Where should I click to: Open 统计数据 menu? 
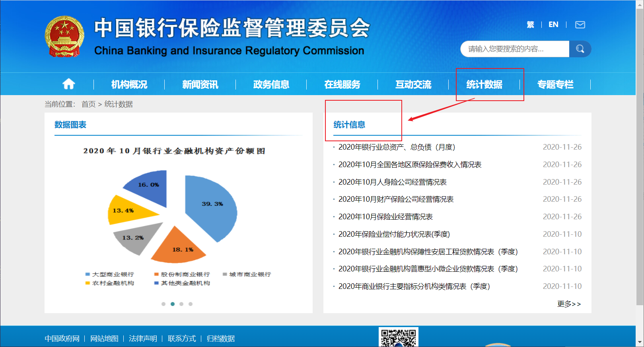[x=484, y=84]
